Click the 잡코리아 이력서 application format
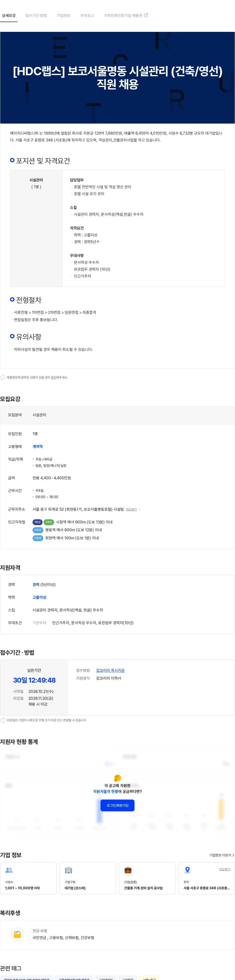Viewport: 235px width, 980px height. coord(109,678)
